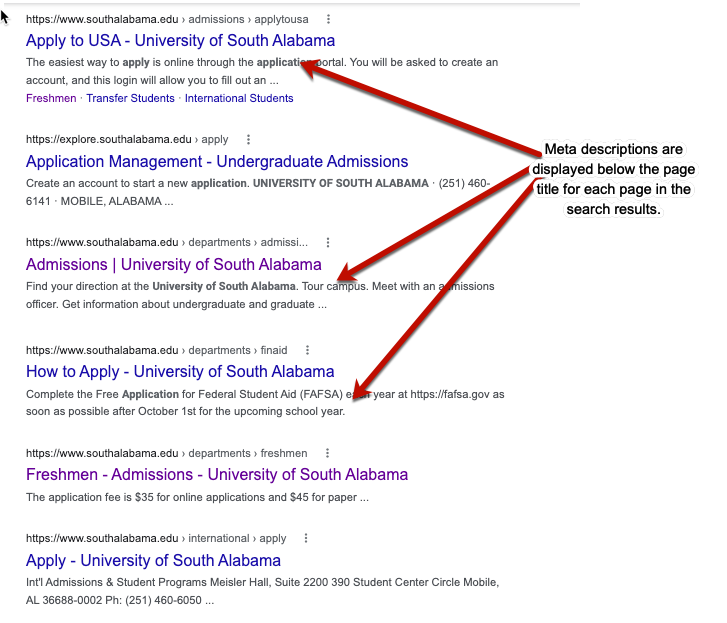Click the URL ending in international apply
727x623 pixels.
click(156, 538)
